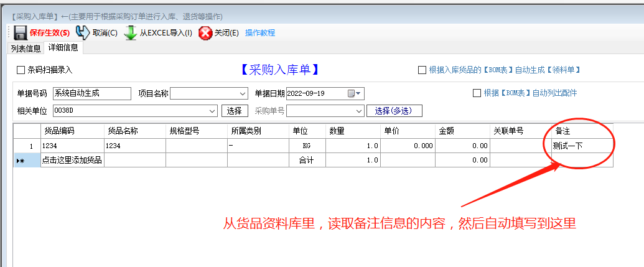
Task: Click 从EXCEL导入(I) in the toolbar
Action: point(166,33)
